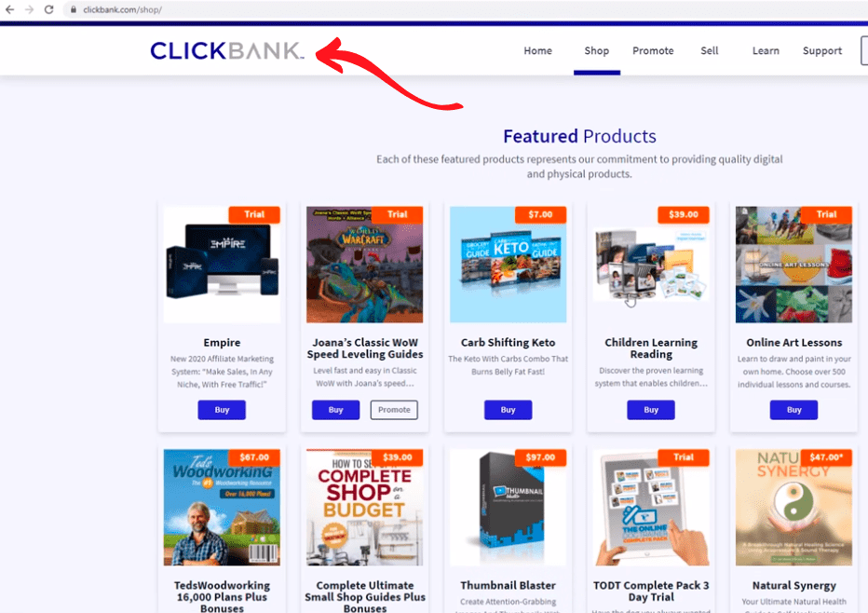This screenshot has width=868, height=613.
Task: Open the Home menu item
Action: tap(537, 50)
